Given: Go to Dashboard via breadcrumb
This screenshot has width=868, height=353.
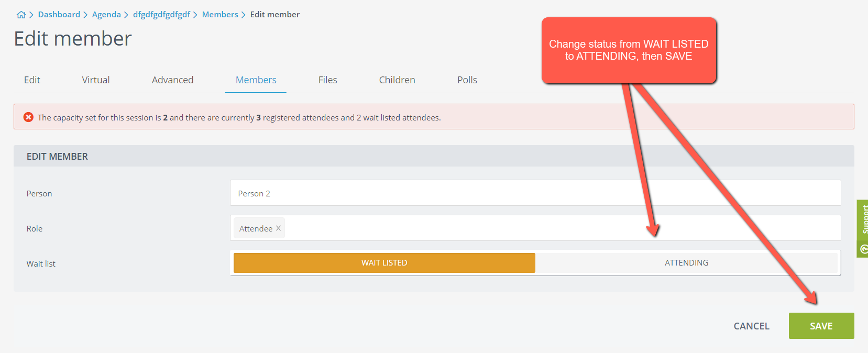Looking at the screenshot, I should (59, 15).
